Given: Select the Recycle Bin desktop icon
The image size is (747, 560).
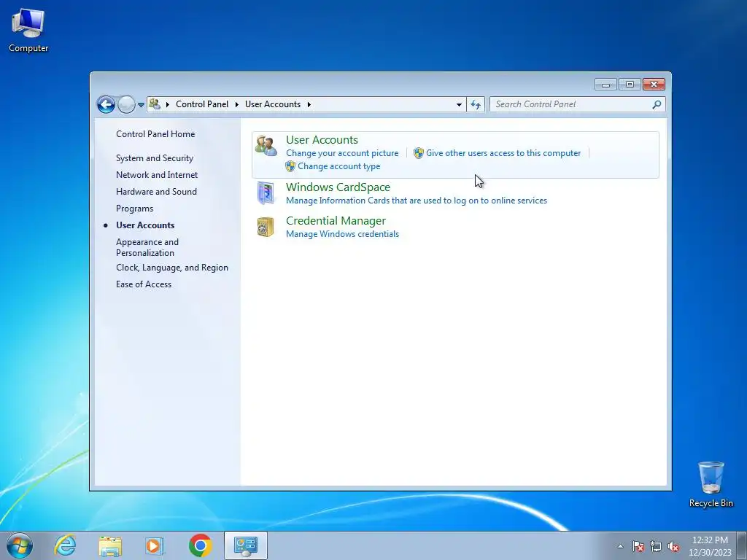Looking at the screenshot, I should point(711,484).
